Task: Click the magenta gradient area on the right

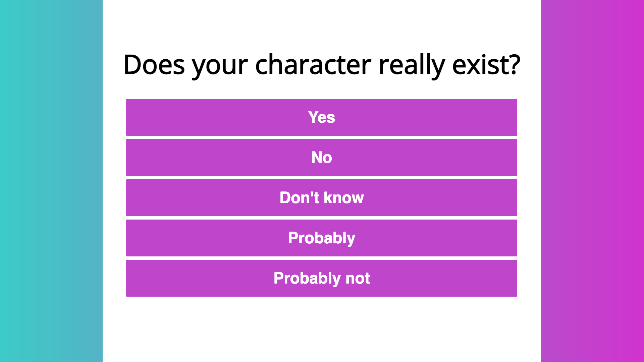Action: point(592,181)
